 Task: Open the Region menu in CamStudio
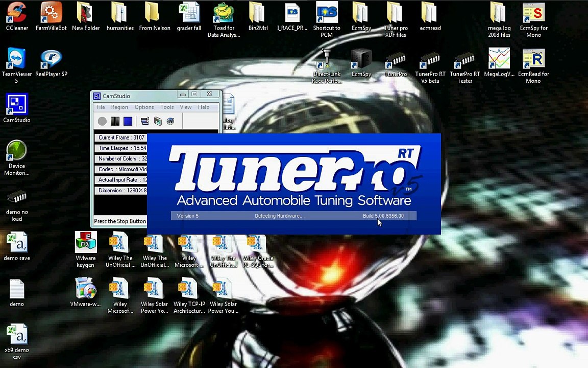click(x=119, y=107)
